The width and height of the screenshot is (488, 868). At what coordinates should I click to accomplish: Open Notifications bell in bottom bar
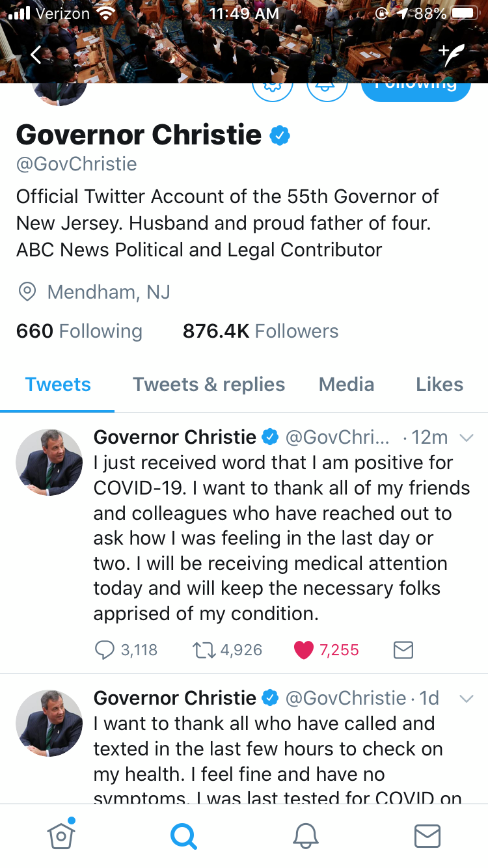[x=306, y=835]
